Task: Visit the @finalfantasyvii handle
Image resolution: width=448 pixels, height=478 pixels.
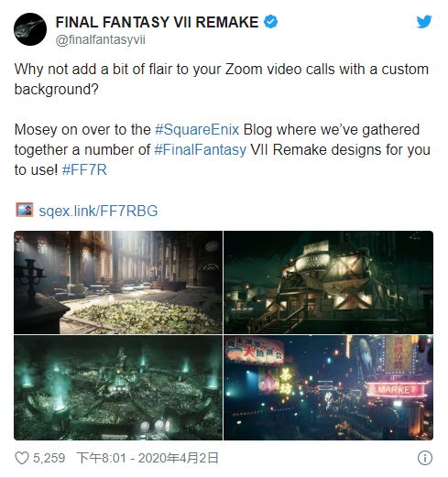Action: click(101, 40)
